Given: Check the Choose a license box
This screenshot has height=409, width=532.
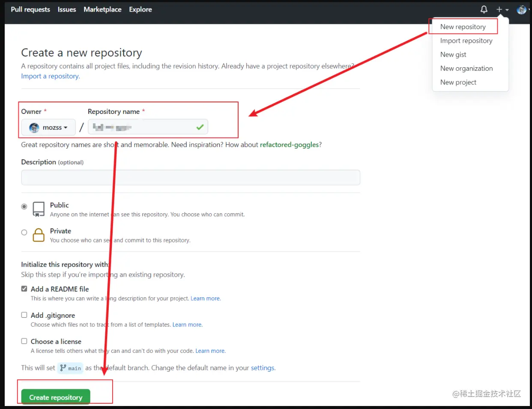Looking at the screenshot, I should click(x=24, y=341).
